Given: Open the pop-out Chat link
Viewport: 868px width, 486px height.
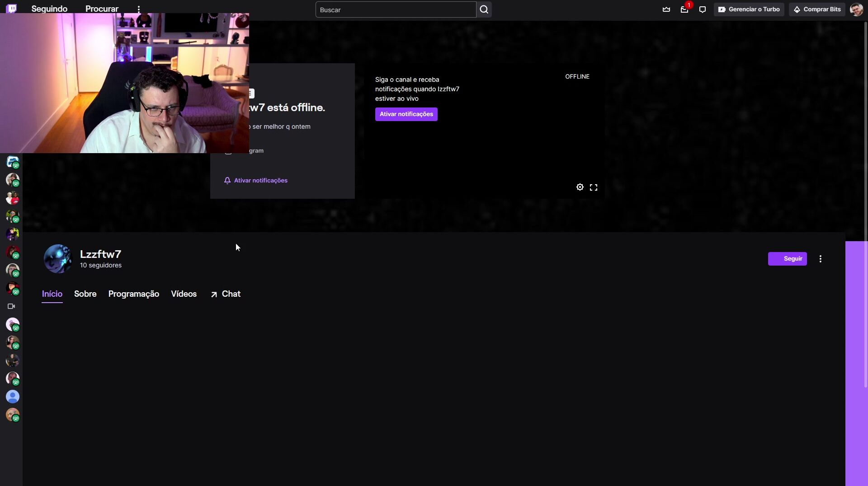Looking at the screenshot, I should click(226, 294).
